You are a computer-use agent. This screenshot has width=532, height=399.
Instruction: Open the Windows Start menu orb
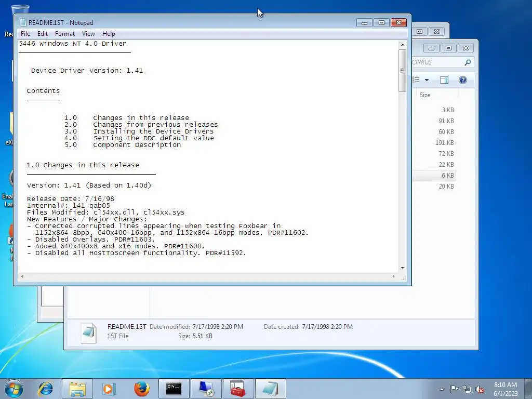pyautogui.click(x=14, y=389)
